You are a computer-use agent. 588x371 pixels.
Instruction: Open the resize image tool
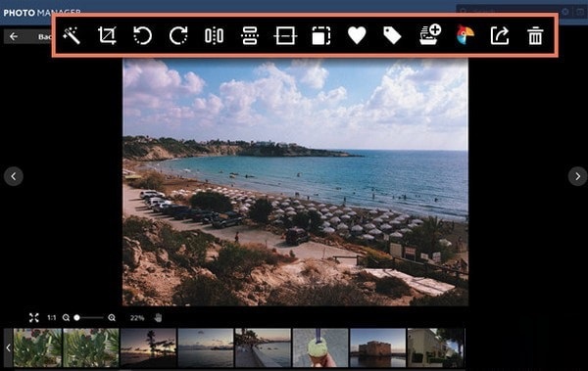(x=321, y=36)
